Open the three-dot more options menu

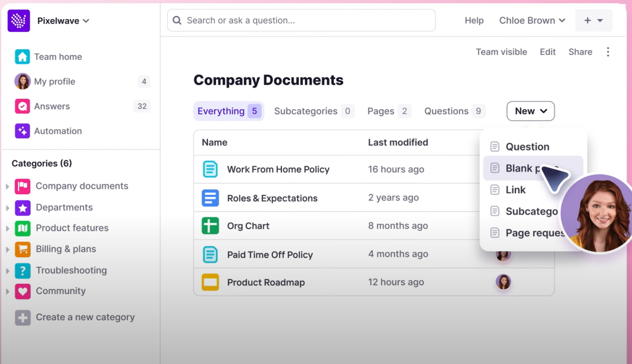click(608, 52)
